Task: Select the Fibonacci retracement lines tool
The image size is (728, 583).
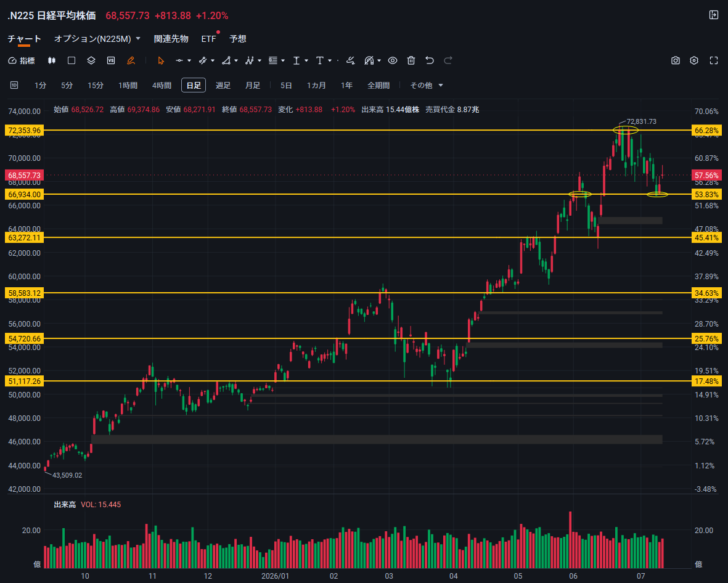Action: pyautogui.click(x=273, y=60)
